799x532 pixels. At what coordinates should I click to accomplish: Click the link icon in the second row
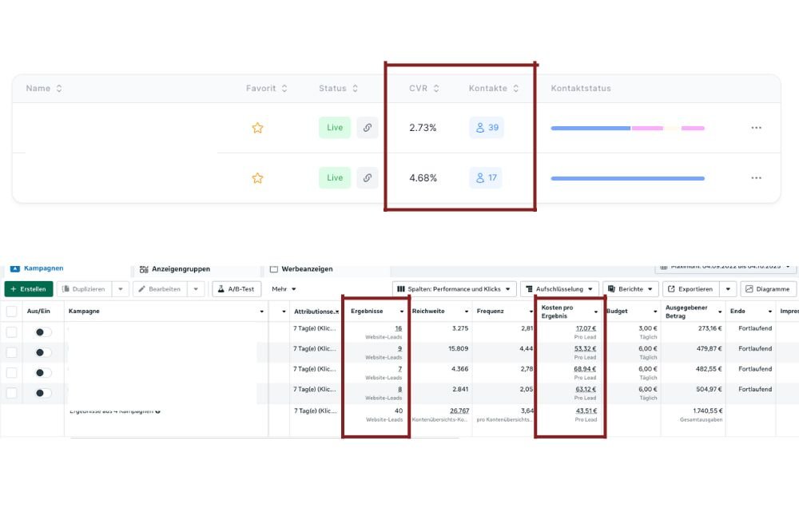[x=367, y=178]
